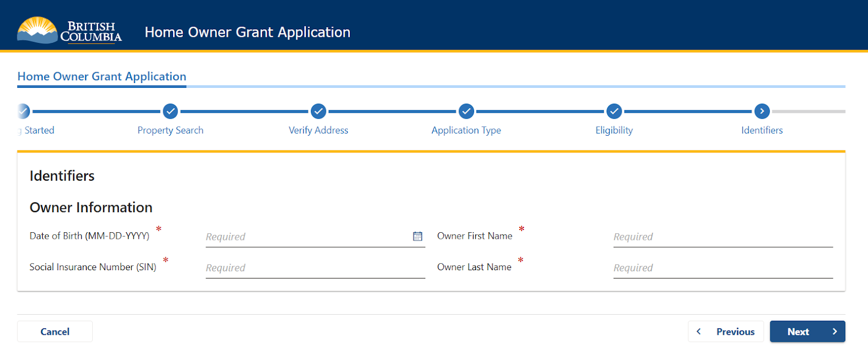Click the Home Owner Grant Application tab heading
The height and width of the screenshot is (363, 868).
(x=102, y=77)
